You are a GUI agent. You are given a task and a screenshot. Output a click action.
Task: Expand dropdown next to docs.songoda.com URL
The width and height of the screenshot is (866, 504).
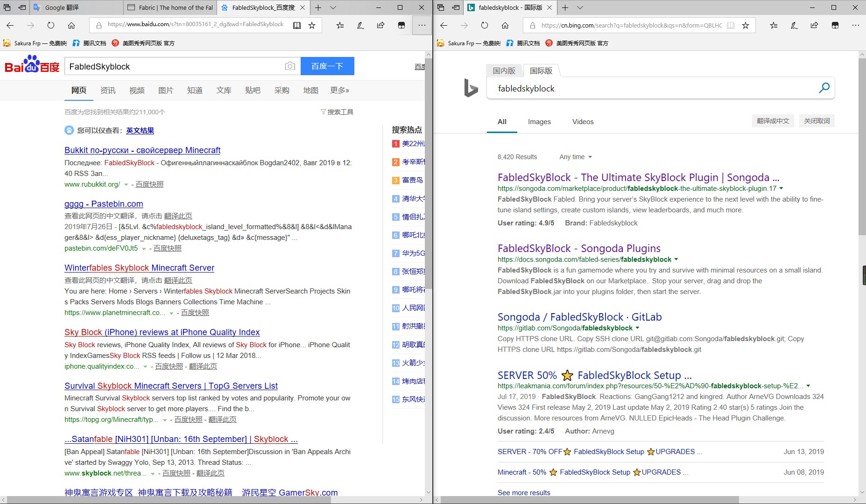(x=676, y=259)
